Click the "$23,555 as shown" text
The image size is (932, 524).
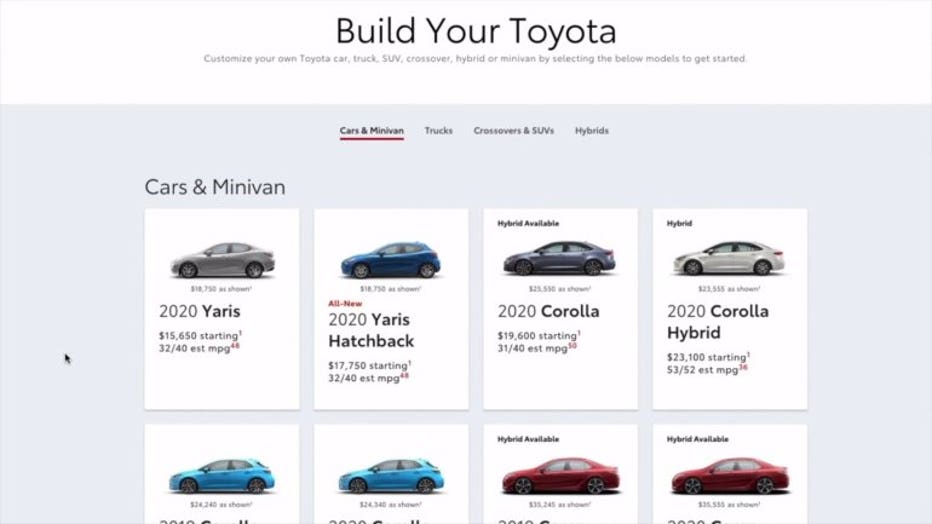point(729,289)
